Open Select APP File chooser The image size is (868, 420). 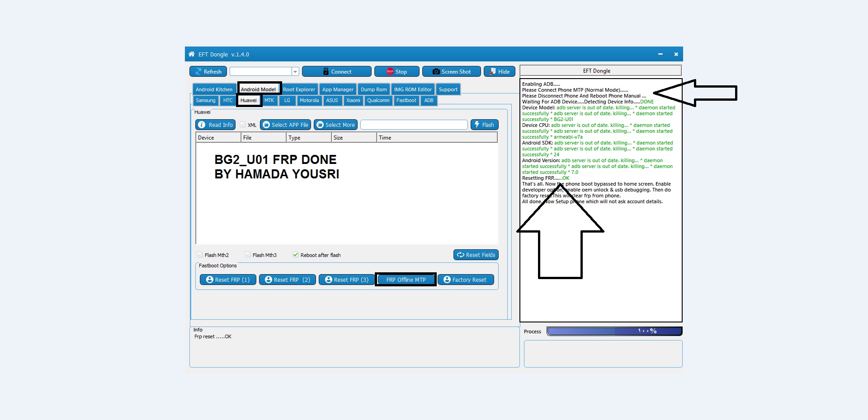pos(285,125)
